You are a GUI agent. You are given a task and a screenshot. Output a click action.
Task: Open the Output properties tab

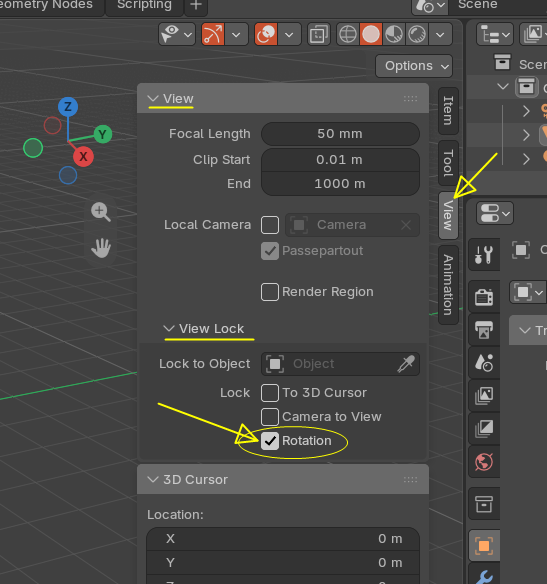click(484, 330)
